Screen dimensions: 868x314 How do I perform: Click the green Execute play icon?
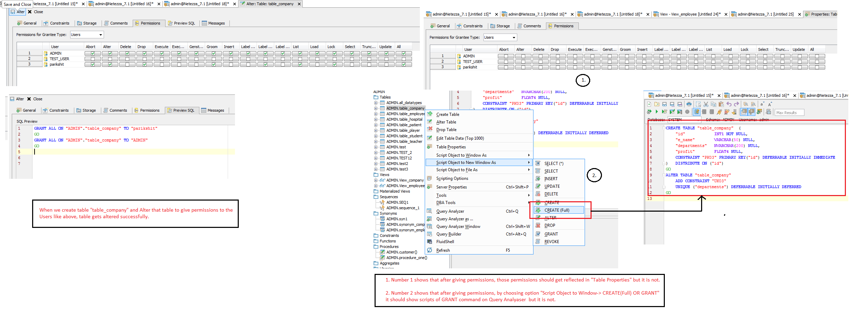[x=657, y=112]
